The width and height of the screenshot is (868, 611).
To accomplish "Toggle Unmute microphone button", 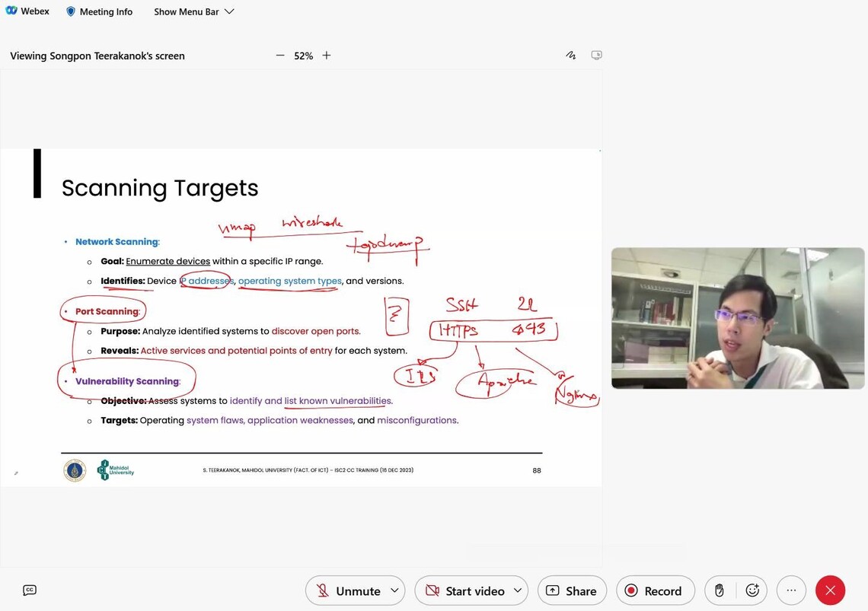I will (x=349, y=590).
